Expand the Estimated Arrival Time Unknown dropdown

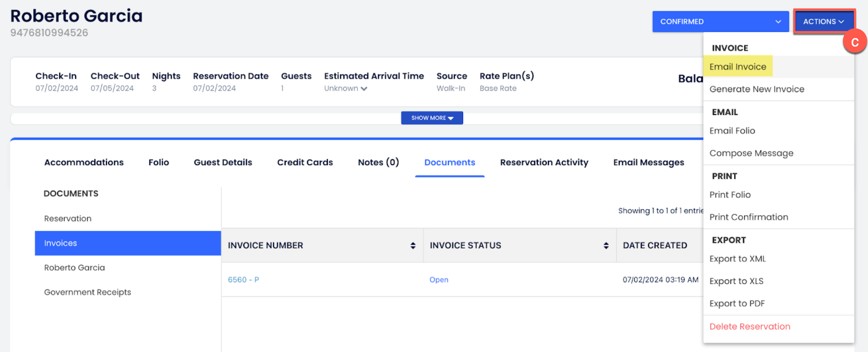tap(345, 88)
